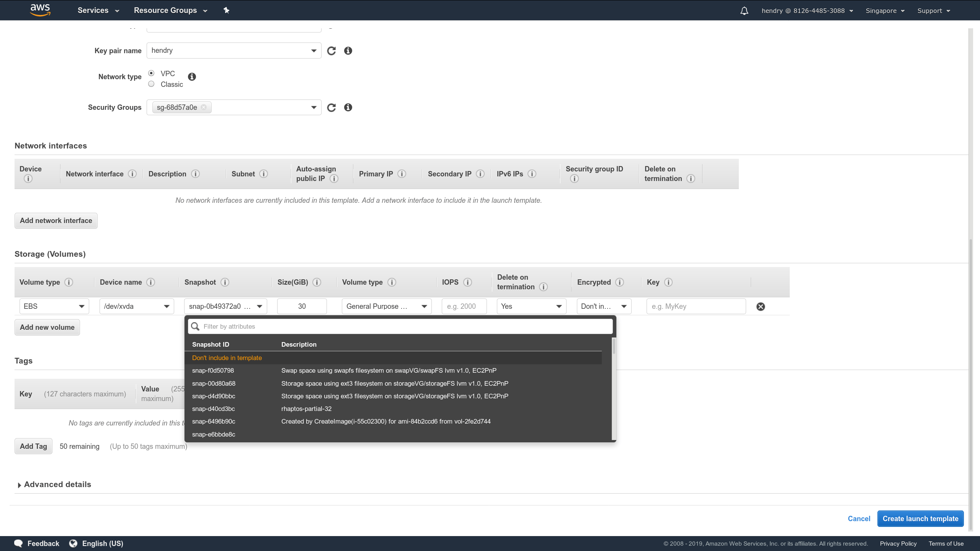Screen dimensions: 980x551
Task: Open the Delete on termination dropdown
Action: (x=531, y=306)
